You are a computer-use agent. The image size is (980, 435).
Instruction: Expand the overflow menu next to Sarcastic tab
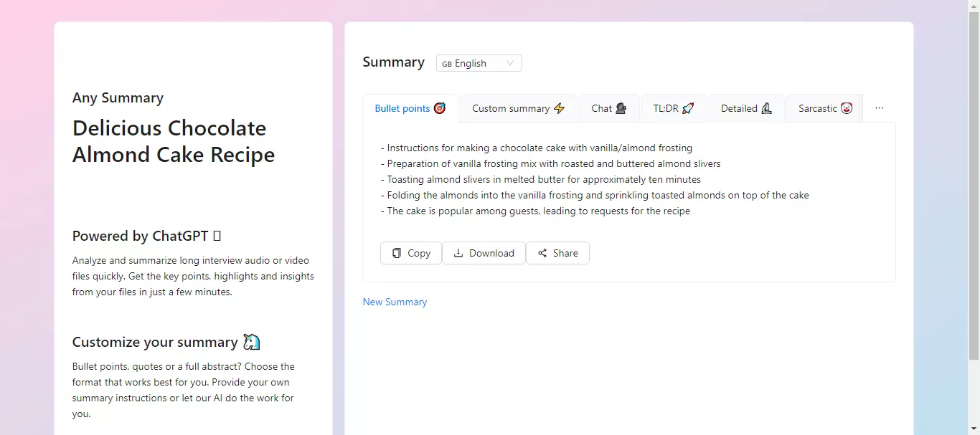(879, 107)
